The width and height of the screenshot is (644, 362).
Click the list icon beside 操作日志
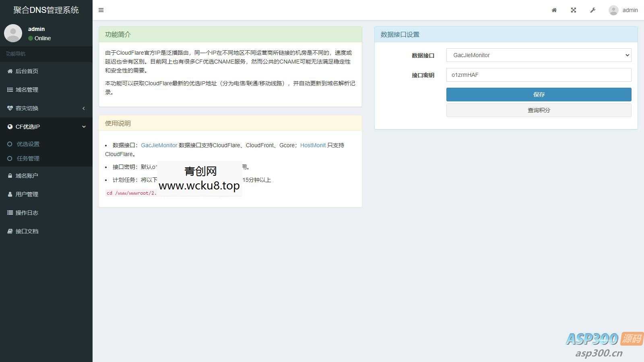click(x=10, y=212)
